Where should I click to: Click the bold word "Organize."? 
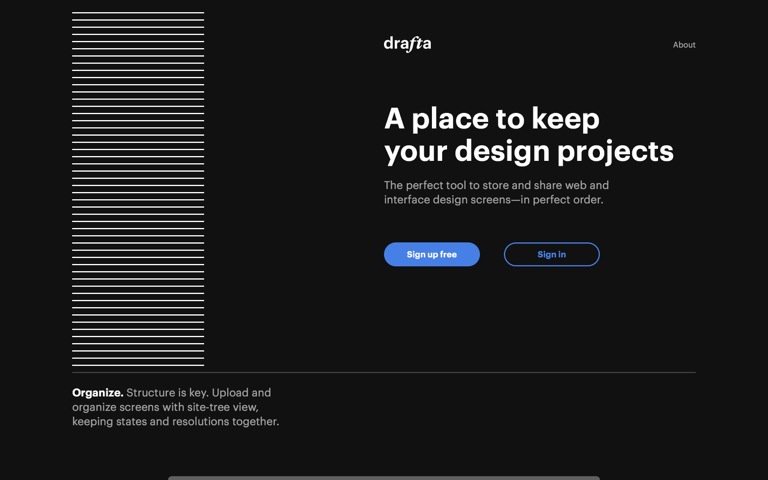pos(97,393)
